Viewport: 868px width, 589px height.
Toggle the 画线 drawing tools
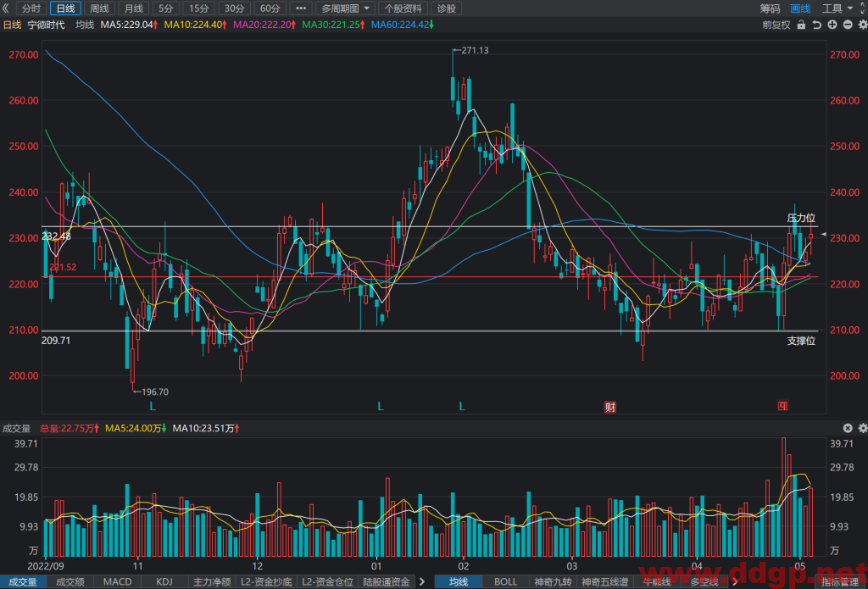800,8
